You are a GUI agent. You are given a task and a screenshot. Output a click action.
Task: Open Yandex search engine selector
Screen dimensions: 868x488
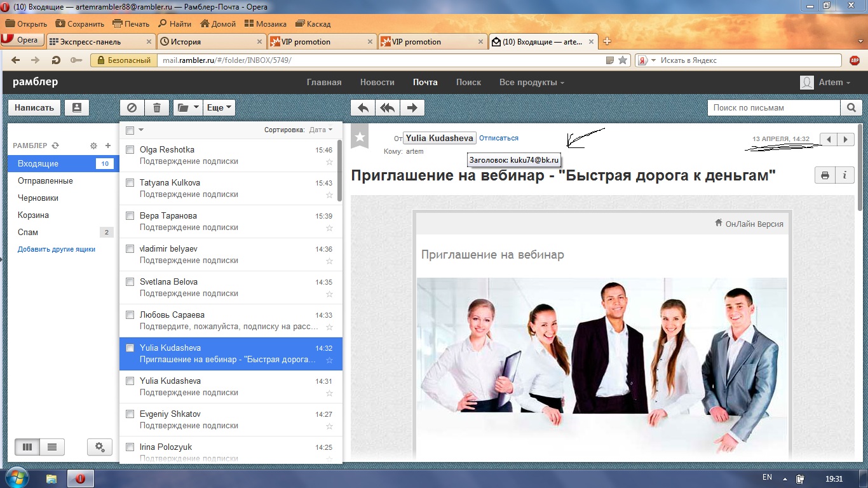tap(646, 60)
